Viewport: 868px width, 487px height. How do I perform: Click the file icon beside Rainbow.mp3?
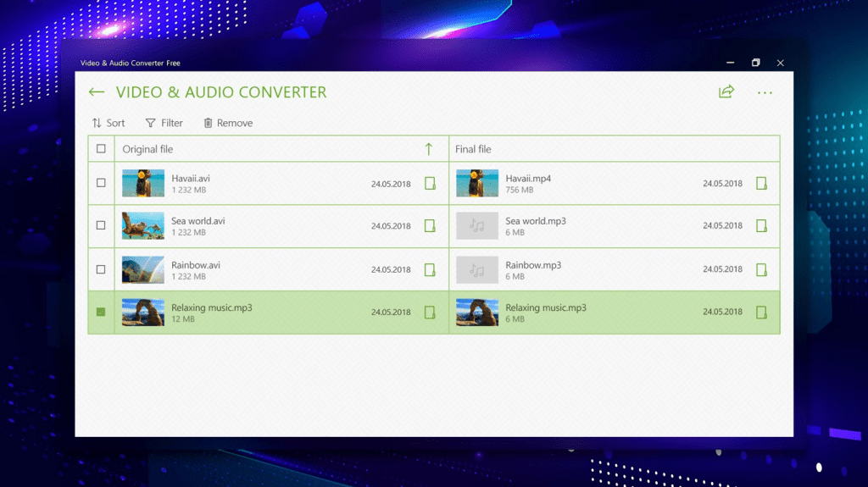(x=761, y=269)
